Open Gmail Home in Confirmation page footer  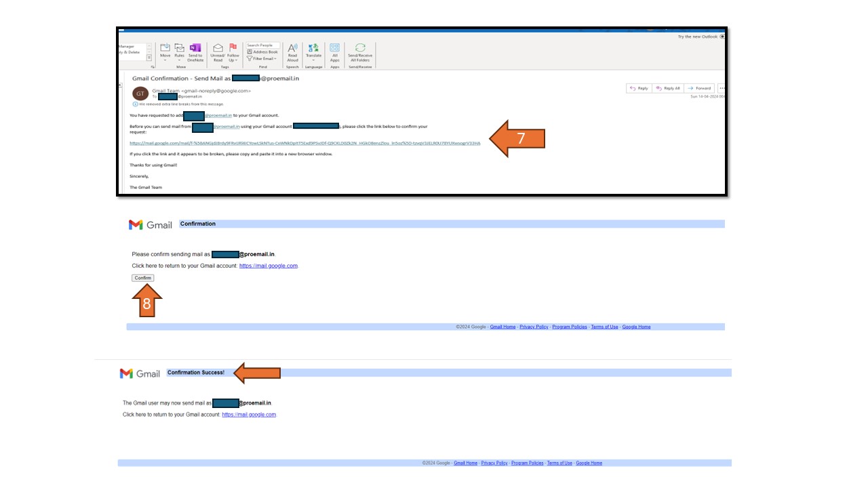(x=502, y=327)
